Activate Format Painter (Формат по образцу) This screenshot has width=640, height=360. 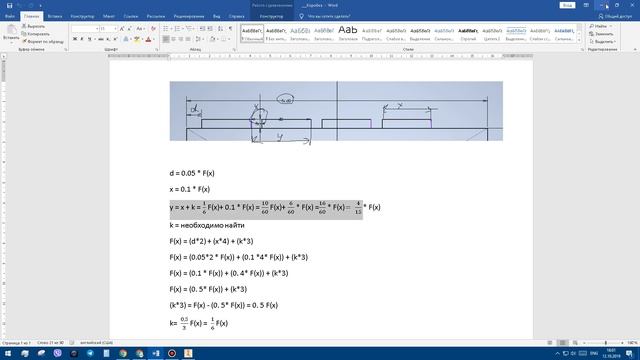click(x=42, y=42)
